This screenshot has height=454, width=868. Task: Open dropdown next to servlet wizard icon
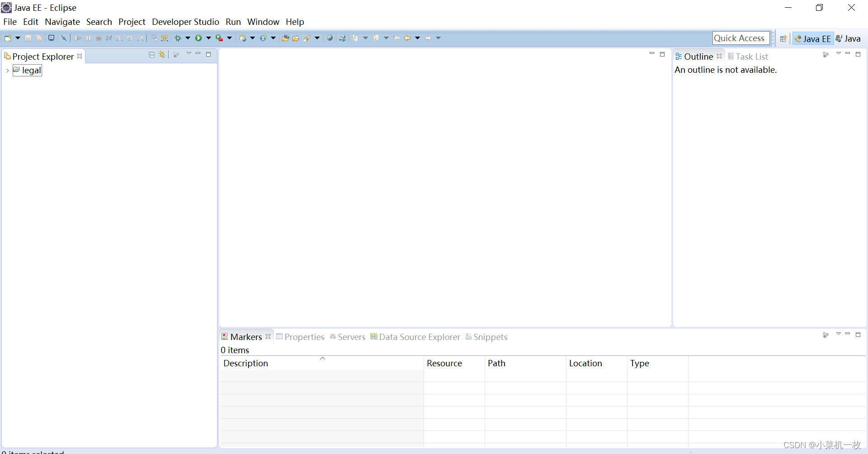(273, 38)
